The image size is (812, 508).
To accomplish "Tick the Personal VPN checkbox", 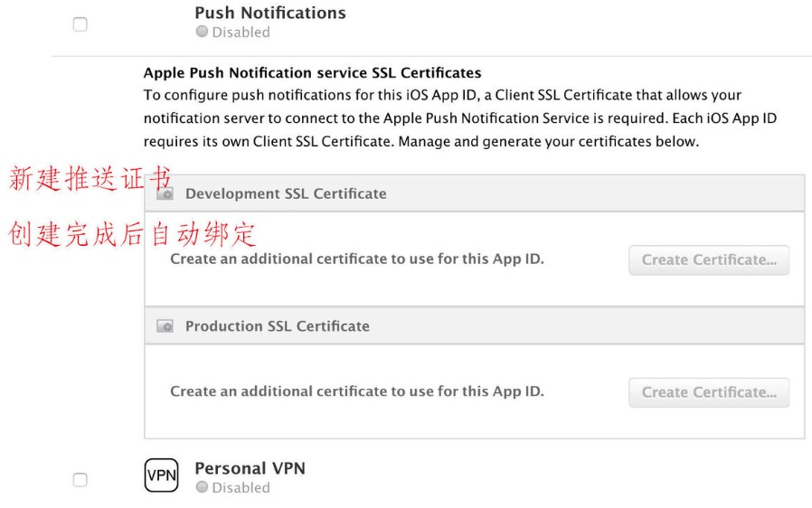I will pos(80,480).
